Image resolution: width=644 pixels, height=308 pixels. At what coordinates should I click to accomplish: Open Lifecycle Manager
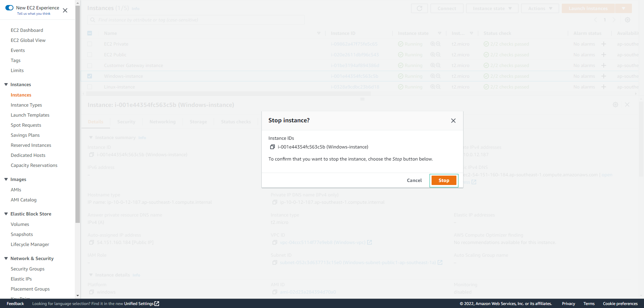[30, 244]
